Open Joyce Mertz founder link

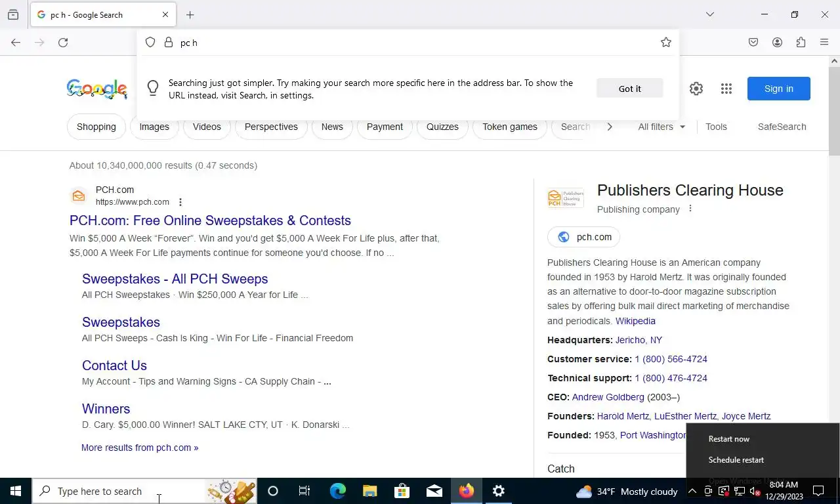click(x=746, y=416)
